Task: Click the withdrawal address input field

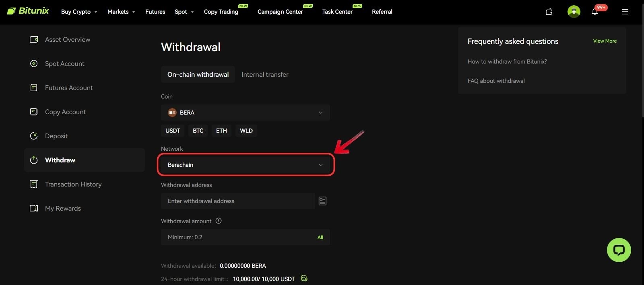Action: [x=238, y=201]
